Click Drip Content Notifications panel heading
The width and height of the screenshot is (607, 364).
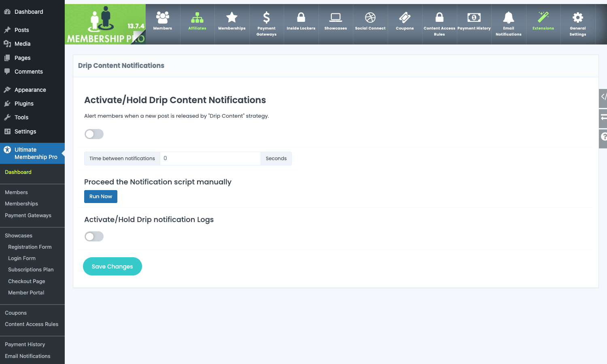coord(121,66)
